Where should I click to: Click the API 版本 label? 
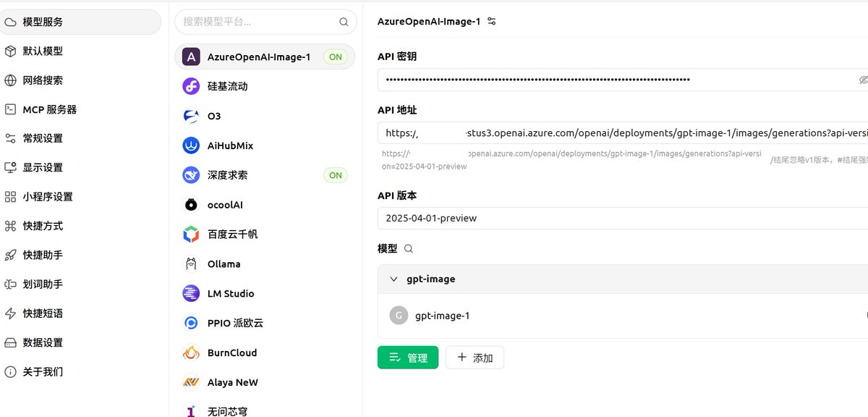click(x=397, y=195)
